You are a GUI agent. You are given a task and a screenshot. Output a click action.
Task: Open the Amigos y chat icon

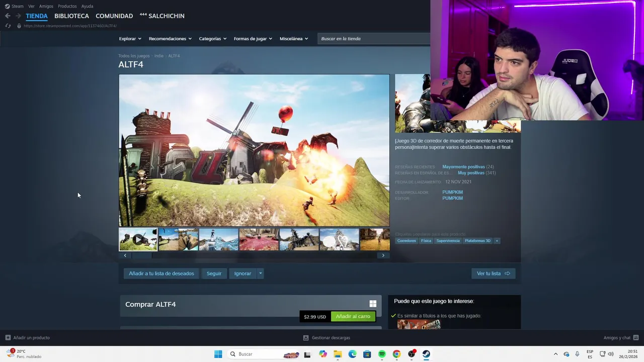(636, 337)
